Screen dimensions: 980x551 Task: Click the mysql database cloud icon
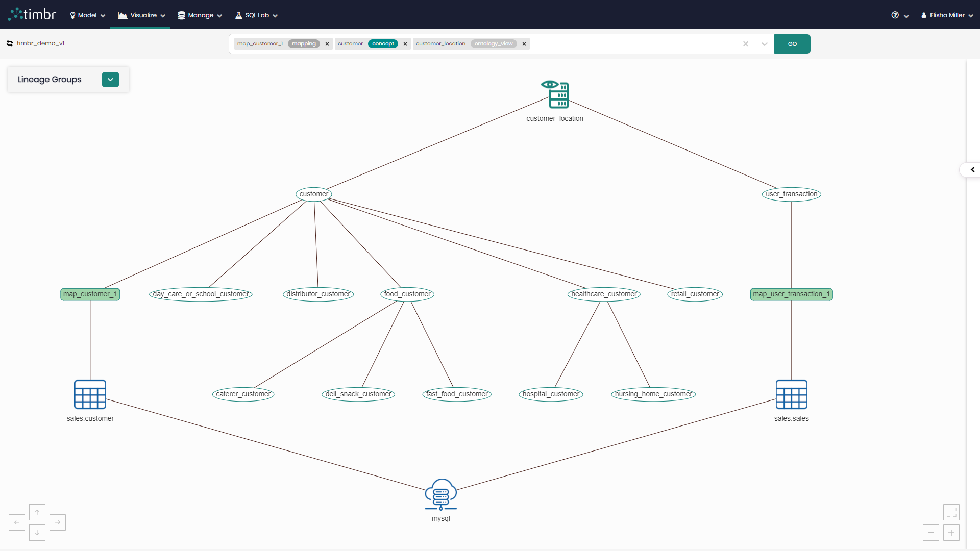tap(440, 494)
